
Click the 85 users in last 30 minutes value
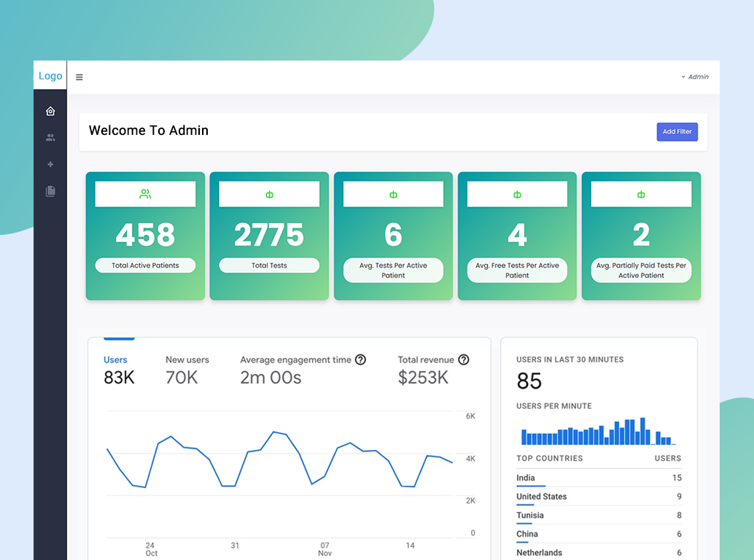529,381
